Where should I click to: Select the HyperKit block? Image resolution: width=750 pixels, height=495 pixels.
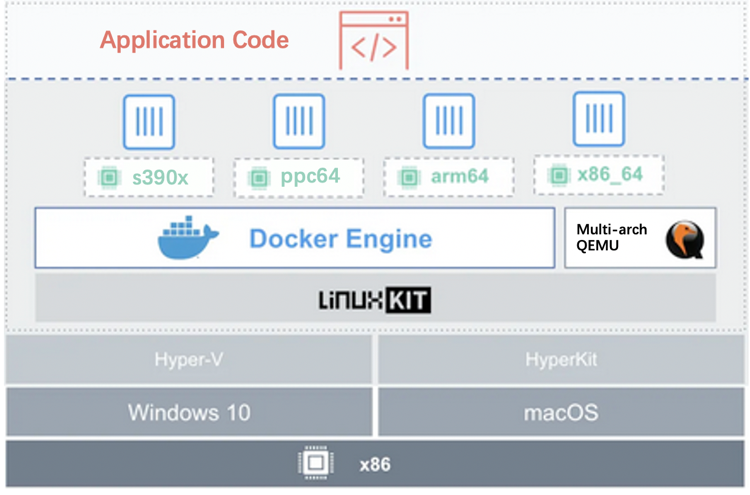[x=561, y=360]
